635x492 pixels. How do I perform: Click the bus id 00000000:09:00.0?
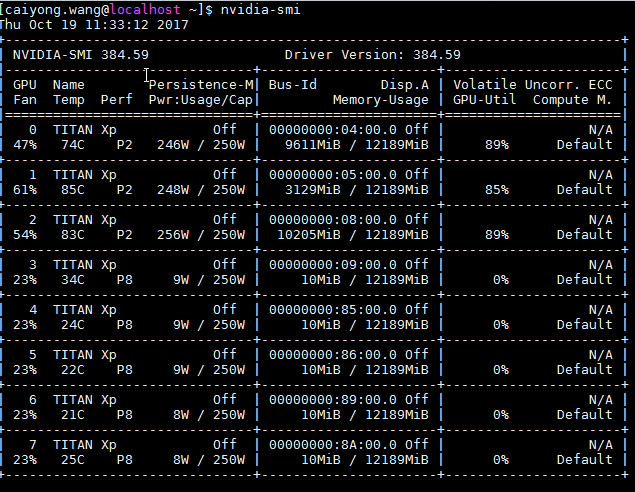[333, 264]
